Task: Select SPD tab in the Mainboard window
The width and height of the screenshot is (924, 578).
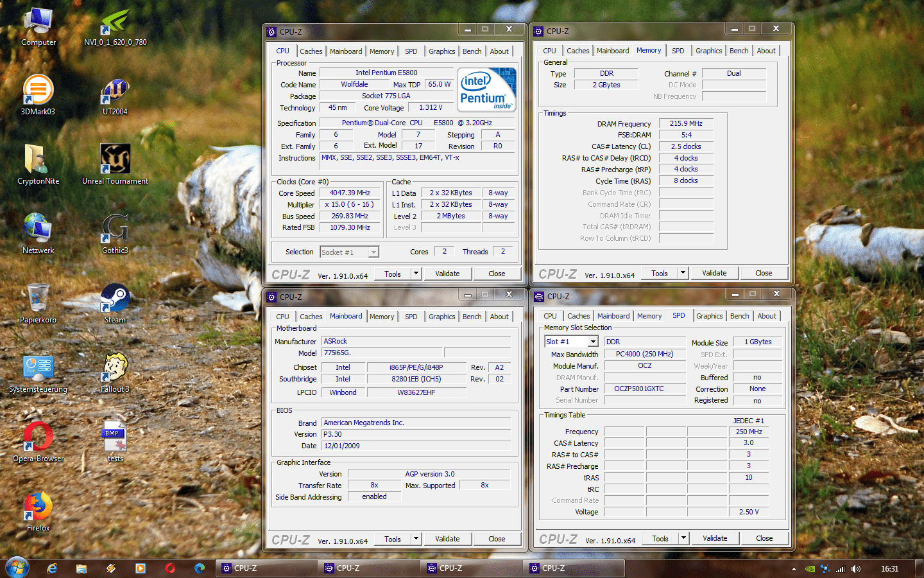Action: [411, 317]
